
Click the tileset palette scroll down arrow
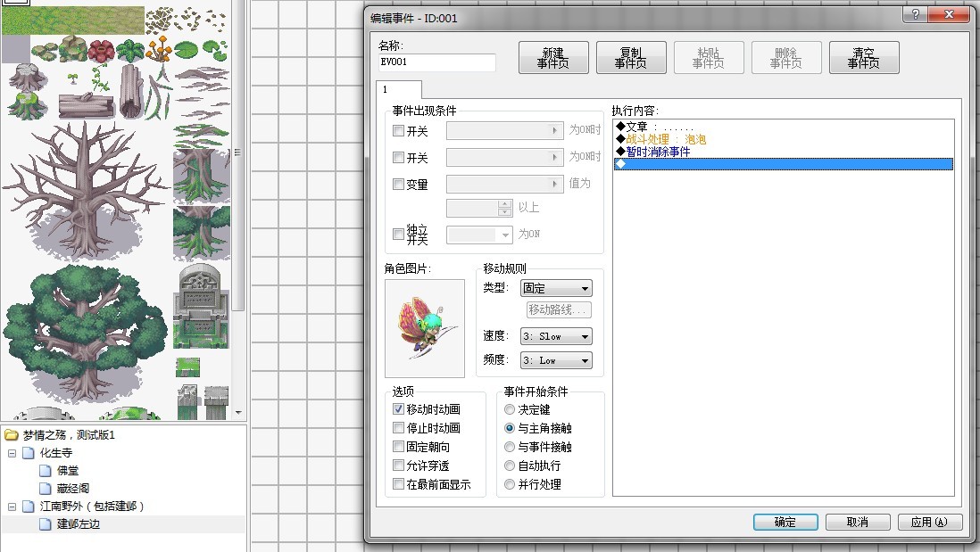coord(238,413)
